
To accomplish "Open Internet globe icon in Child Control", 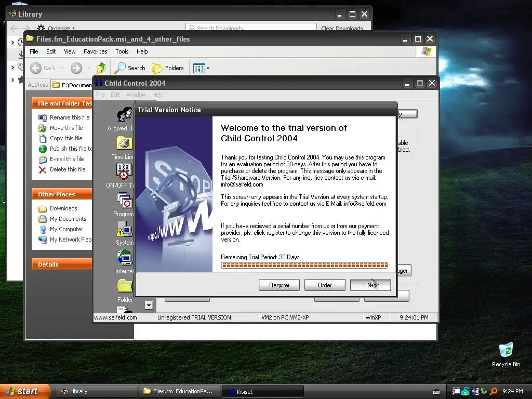I will pyautogui.click(x=125, y=257).
